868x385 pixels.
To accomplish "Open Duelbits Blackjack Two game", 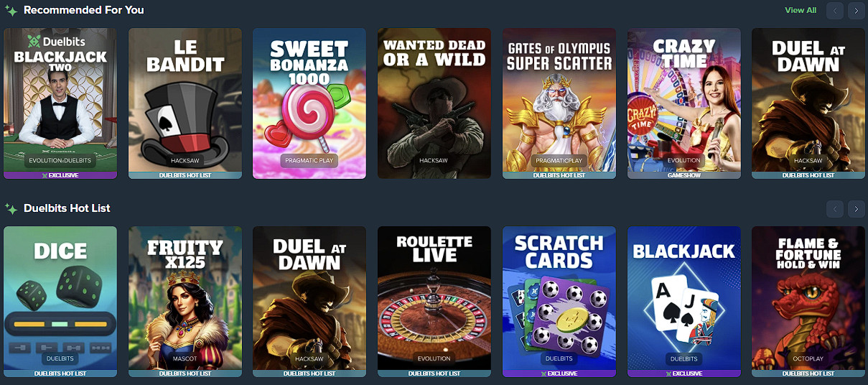I will [x=60, y=103].
